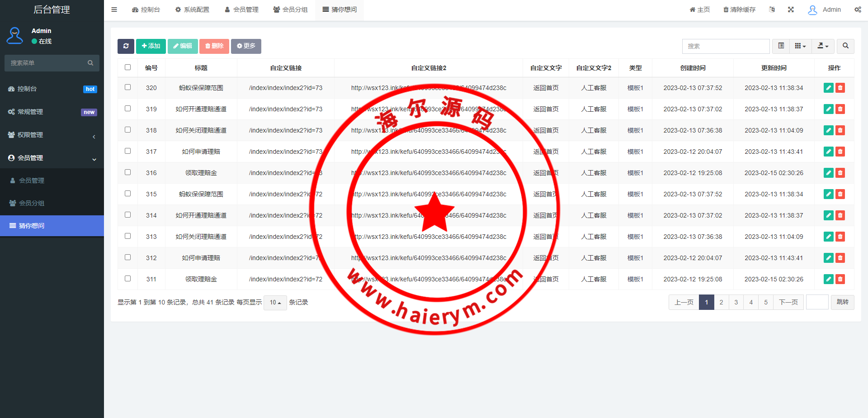This screenshot has height=418, width=868.
Task: Open the columns display dropdown
Action: click(800, 46)
